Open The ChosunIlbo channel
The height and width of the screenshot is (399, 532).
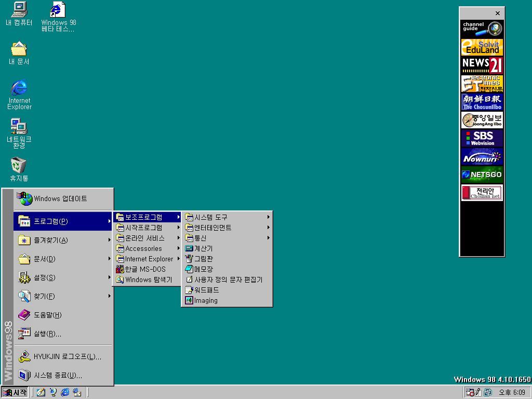coord(482,102)
